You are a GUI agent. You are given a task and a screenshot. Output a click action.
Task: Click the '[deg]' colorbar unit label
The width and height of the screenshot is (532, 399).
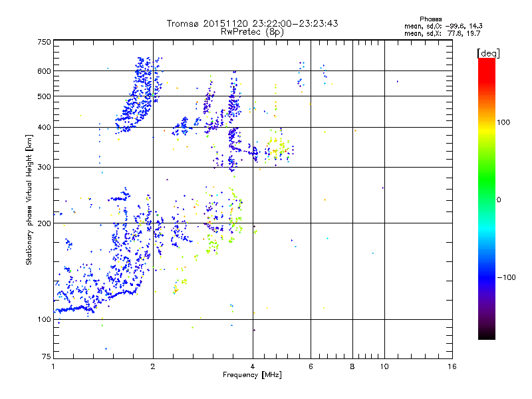coord(488,53)
